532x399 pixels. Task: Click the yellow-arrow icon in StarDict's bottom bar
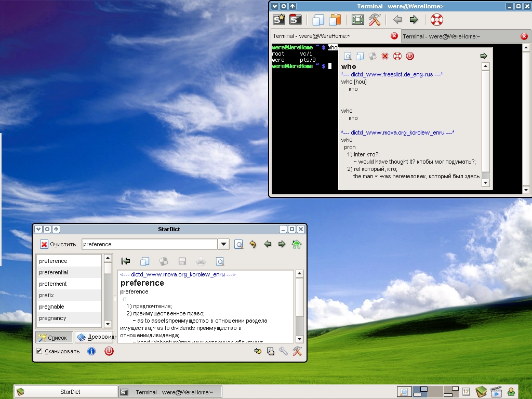(258, 352)
